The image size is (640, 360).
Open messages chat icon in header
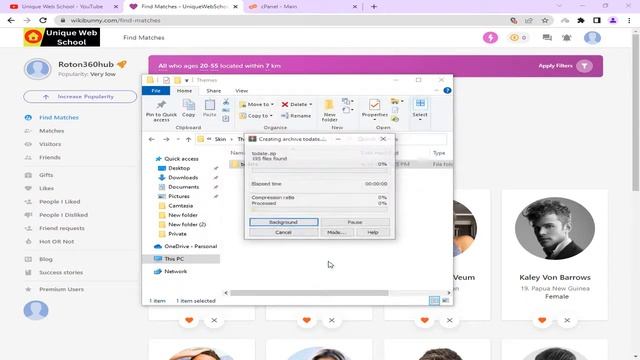[547, 38]
